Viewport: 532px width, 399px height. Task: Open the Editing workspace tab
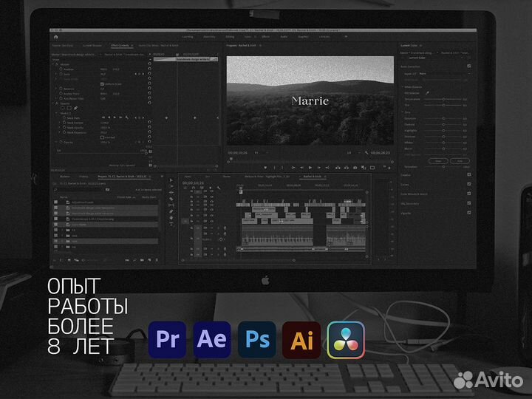(x=230, y=35)
